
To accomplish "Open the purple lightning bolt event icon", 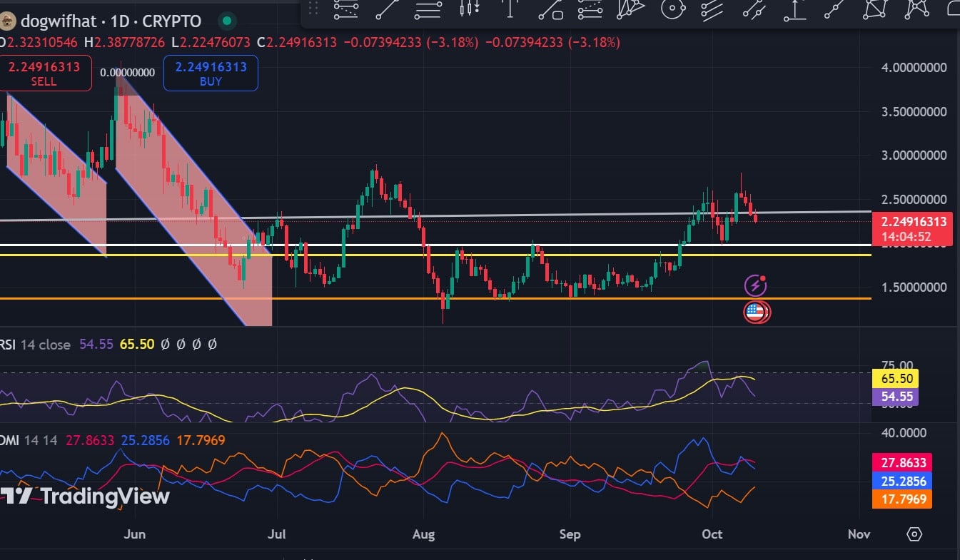I will 756,286.
